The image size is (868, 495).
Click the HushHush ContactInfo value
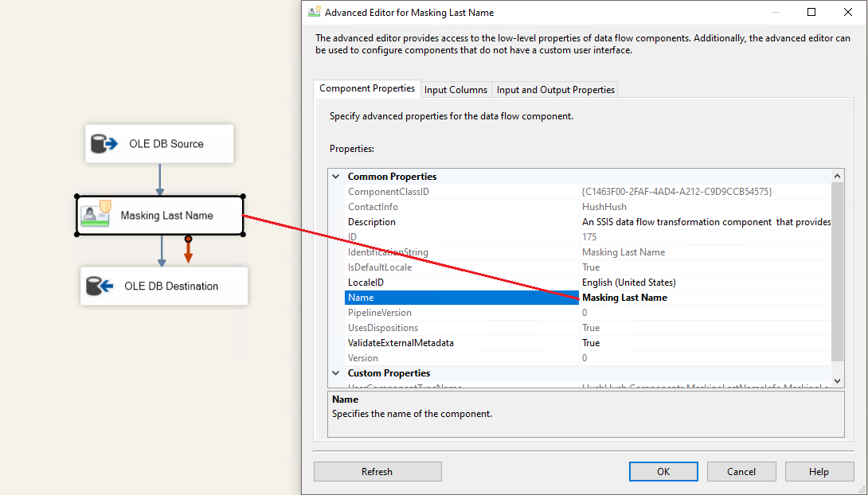pyautogui.click(x=604, y=207)
